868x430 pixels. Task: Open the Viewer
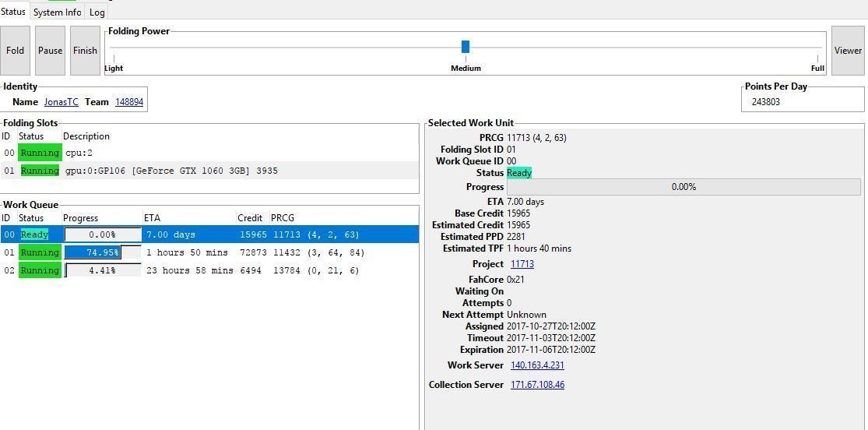848,51
